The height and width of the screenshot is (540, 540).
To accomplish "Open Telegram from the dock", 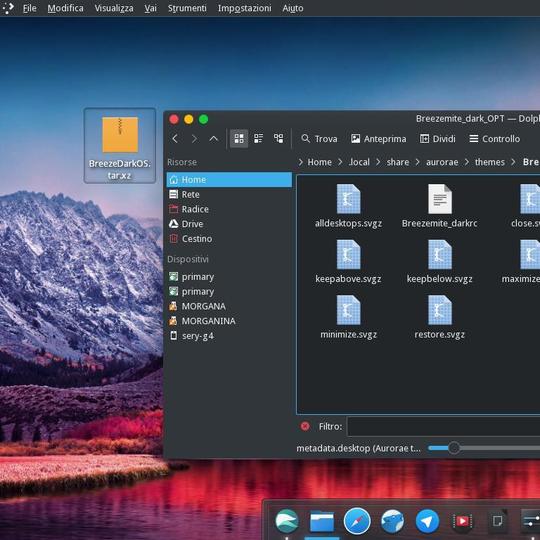I will [427, 521].
